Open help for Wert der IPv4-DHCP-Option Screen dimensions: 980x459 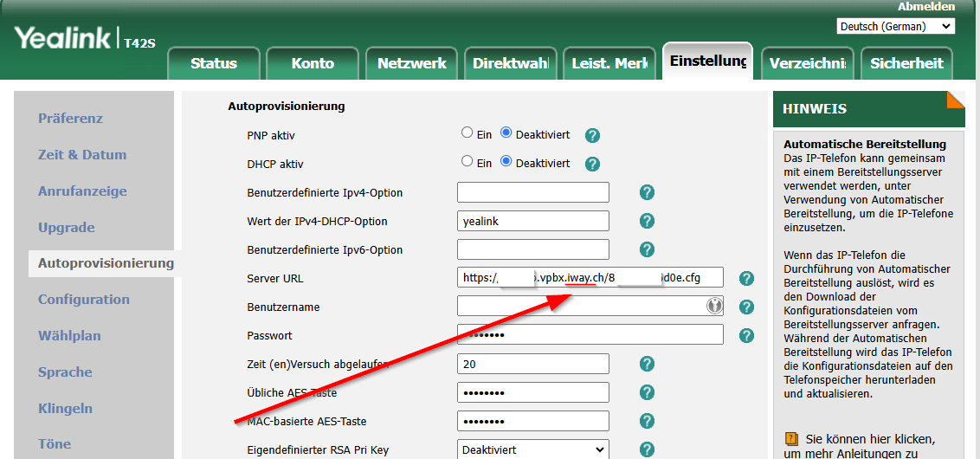pos(647,221)
